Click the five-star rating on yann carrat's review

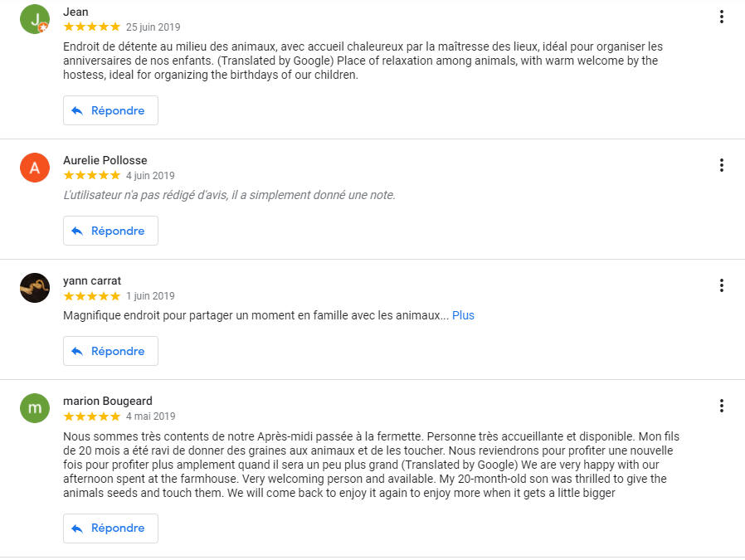92,296
